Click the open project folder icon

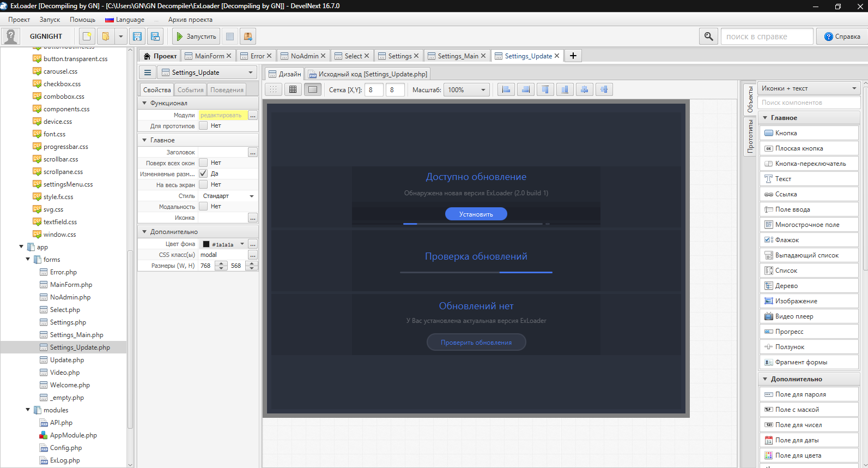(x=106, y=37)
